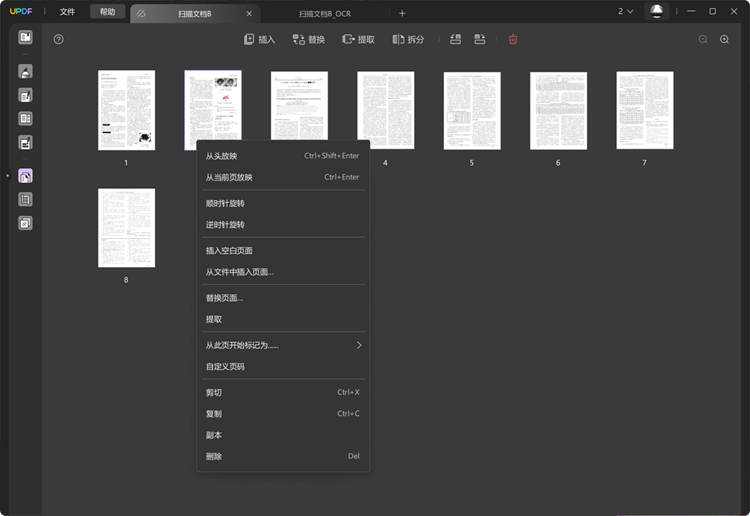Screen dimensions: 750x516
Task: Select 逆时针旋转 from context menu
Action: (283, 224)
